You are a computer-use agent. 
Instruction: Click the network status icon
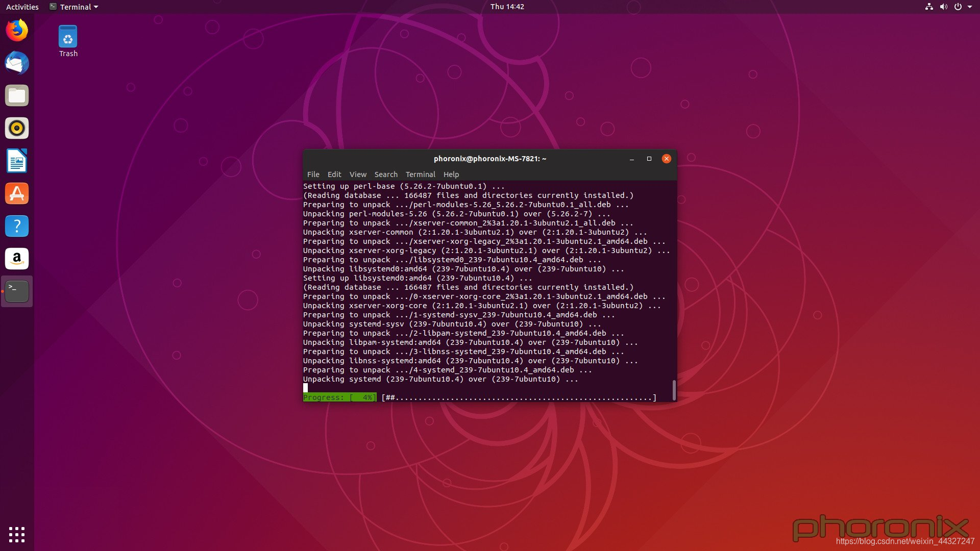tap(929, 7)
